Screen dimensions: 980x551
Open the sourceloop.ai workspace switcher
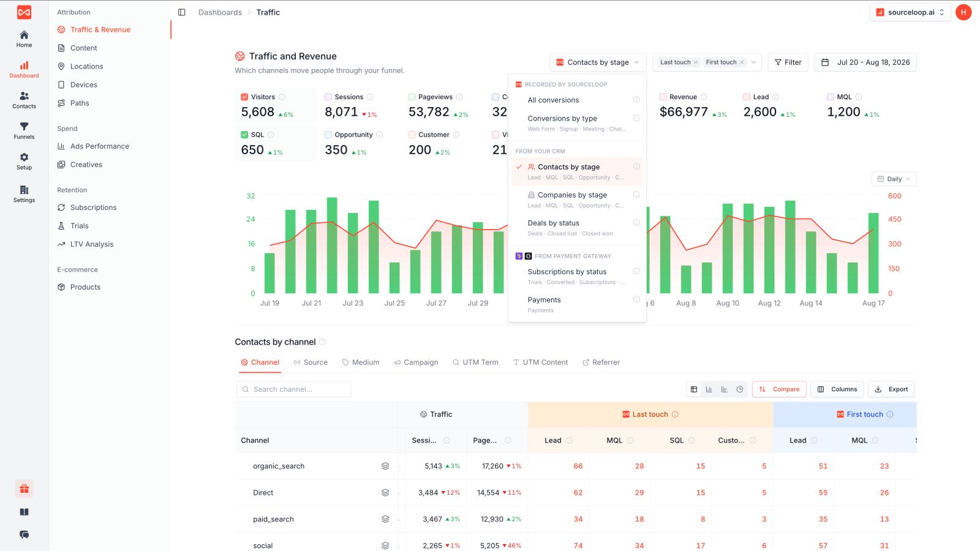[x=910, y=12]
